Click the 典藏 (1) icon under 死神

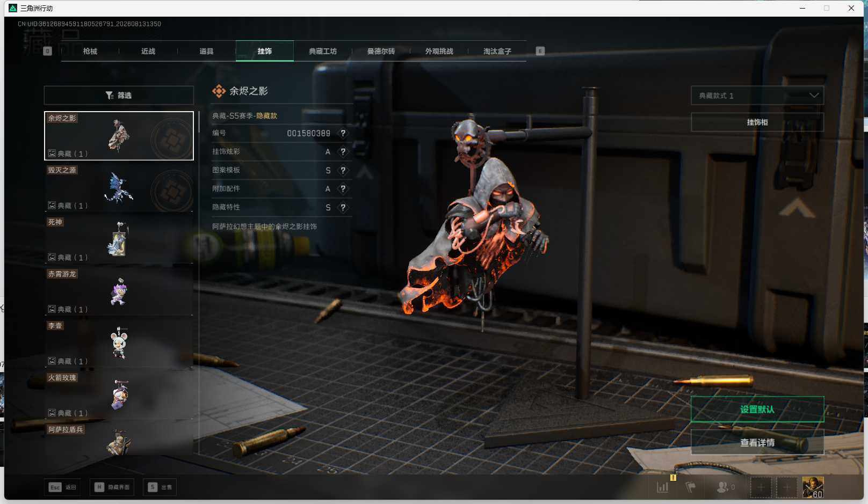tap(52, 257)
